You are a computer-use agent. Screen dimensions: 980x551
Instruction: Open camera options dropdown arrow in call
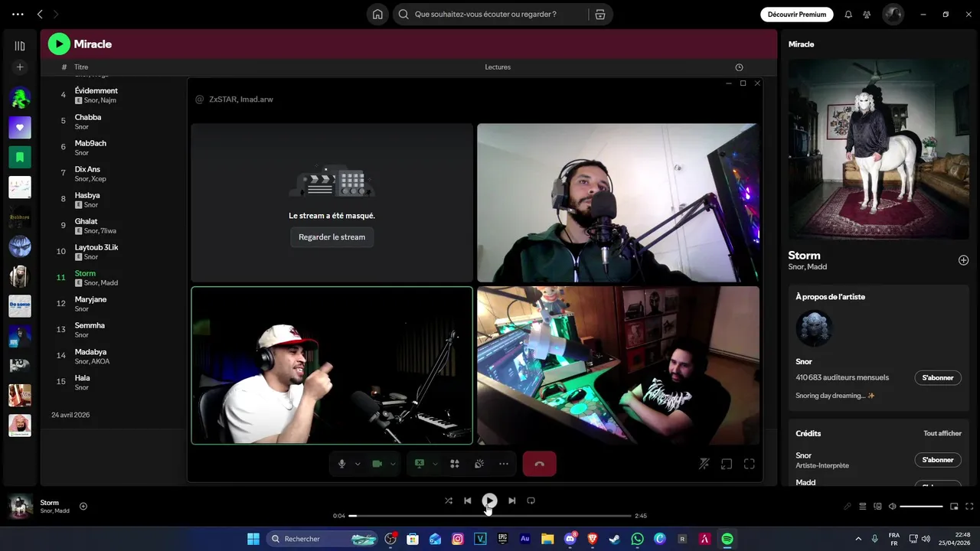[393, 464]
